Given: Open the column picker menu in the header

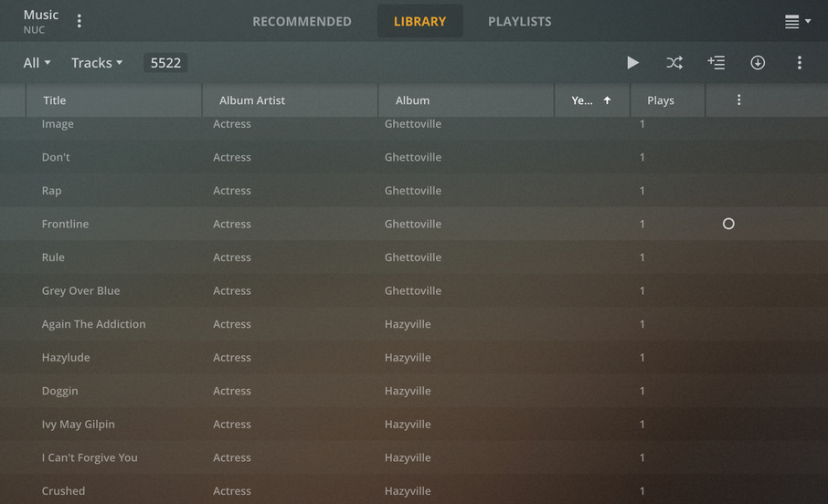Looking at the screenshot, I should point(738,100).
